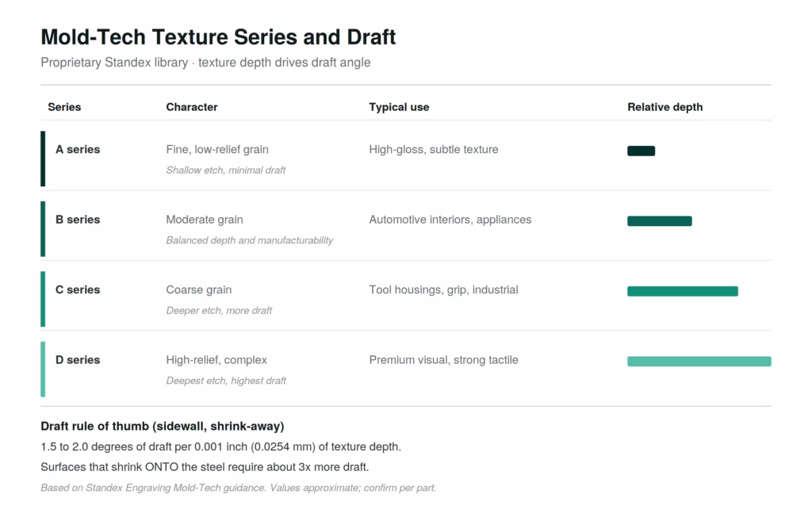The width and height of the screenshot is (812, 517).
Task: Click the Standex Engraving guidance footnote
Action: tap(238, 488)
